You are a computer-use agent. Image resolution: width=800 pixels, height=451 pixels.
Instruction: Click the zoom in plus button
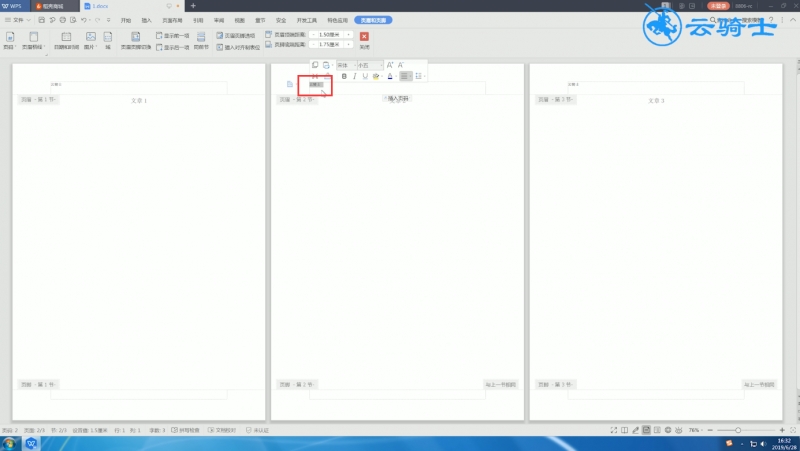pyautogui.click(x=782, y=430)
